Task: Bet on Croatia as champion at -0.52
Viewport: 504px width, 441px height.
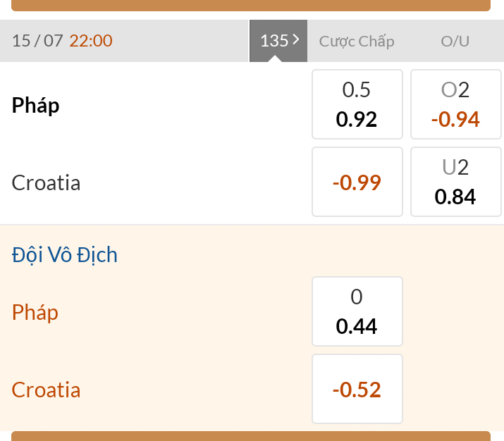Action: (357, 389)
